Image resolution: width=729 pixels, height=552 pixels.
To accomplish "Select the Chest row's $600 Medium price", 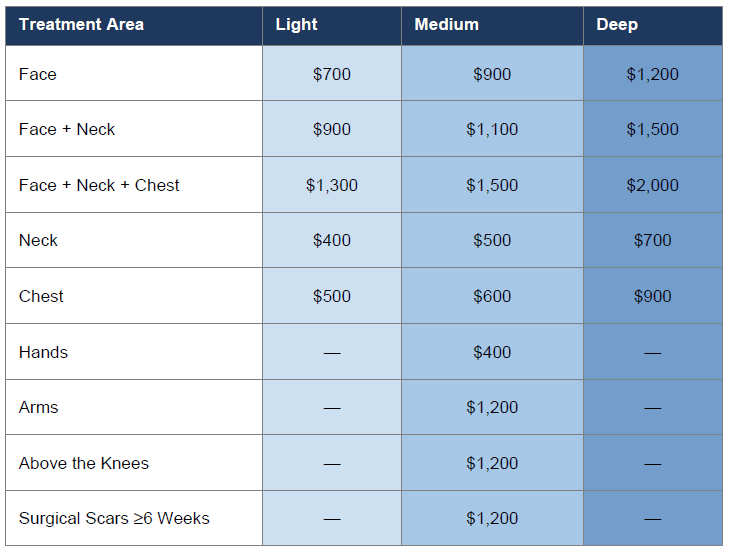I will click(x=492, y=296).
